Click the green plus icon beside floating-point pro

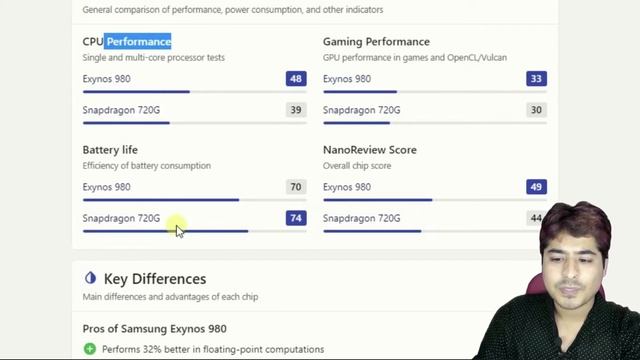point(90,349)
